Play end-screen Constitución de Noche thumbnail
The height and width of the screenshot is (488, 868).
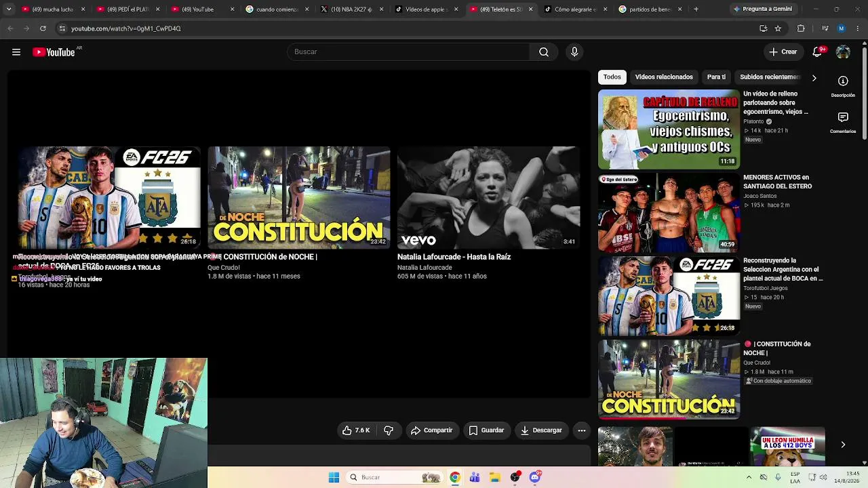[x=299, y=197]
